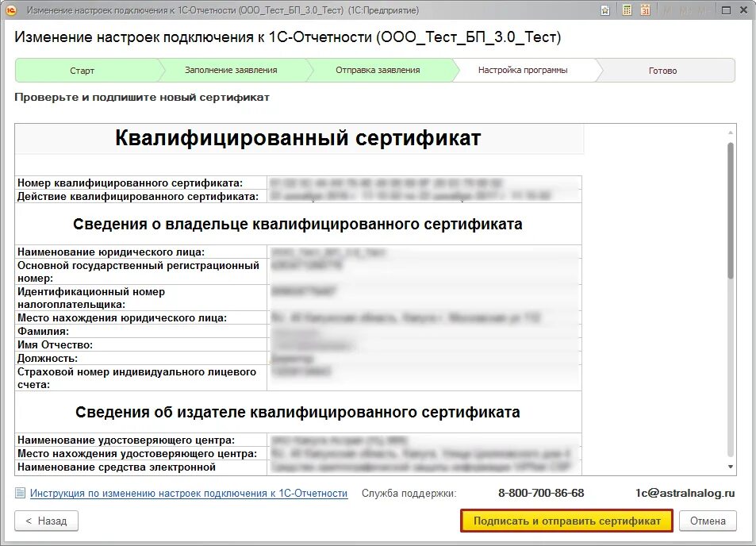Select the Отправка заявления step
Viewport: 756px width, 546px height.
click(x=378, y=71)
